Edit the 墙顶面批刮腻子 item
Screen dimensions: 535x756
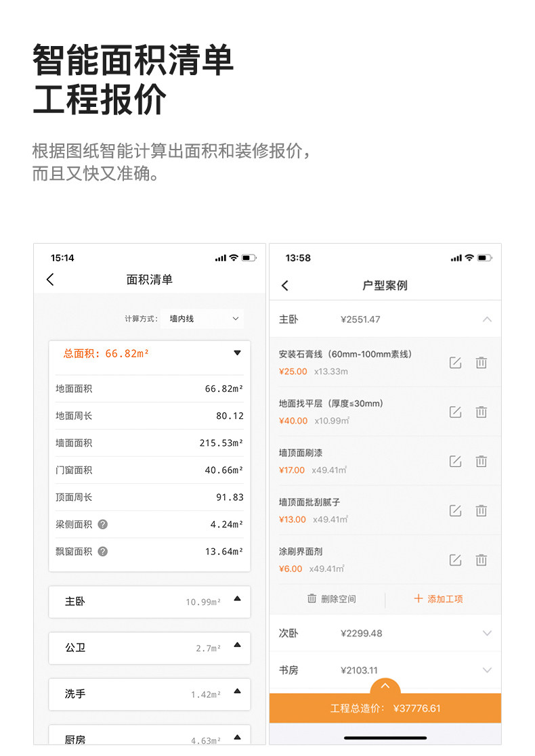[455, 510]
